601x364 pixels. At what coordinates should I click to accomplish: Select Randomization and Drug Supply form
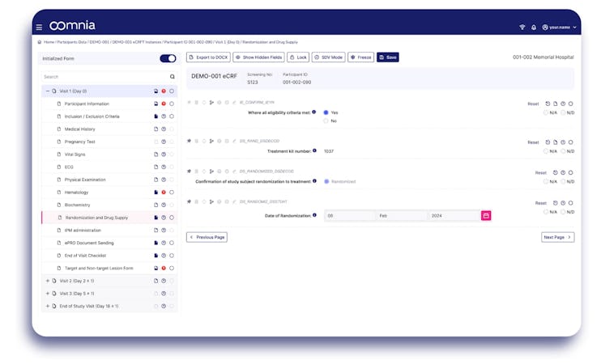pyautogui.click(x=96, y=218)
